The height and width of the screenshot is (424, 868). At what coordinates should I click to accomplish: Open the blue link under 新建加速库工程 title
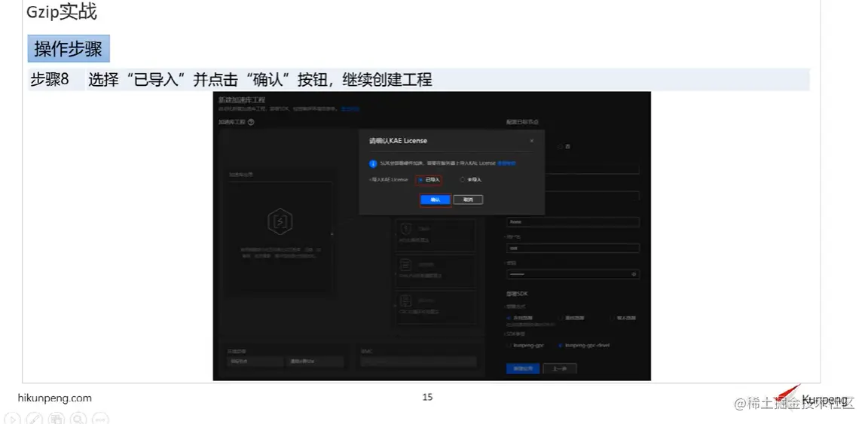pos(350,109)
